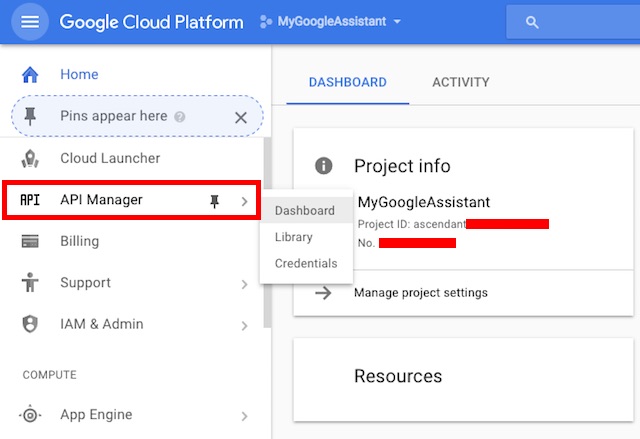The width and height of the screenshot is (640, 439).
Task: Click the help icon beside Pins hint
Action: (x=179, y=117)
